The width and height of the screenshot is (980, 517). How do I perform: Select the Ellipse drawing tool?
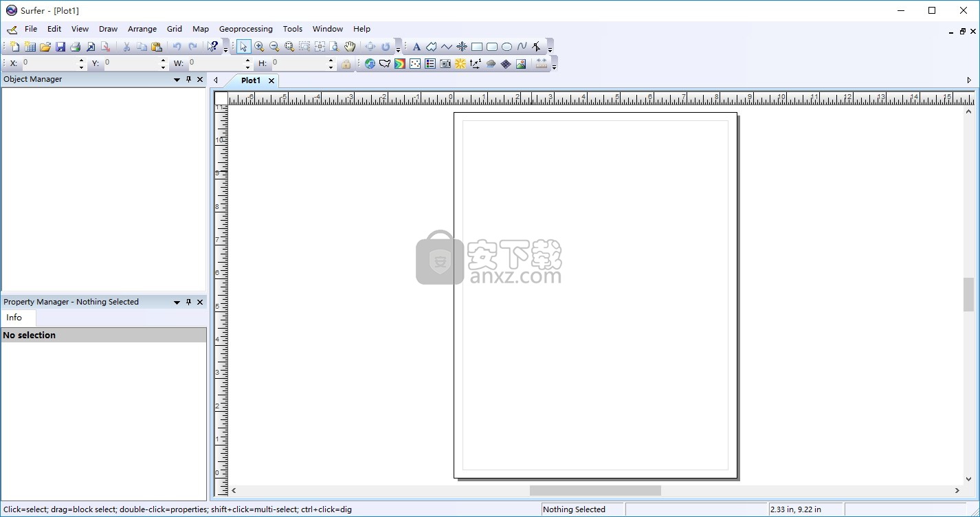(507, 47)
